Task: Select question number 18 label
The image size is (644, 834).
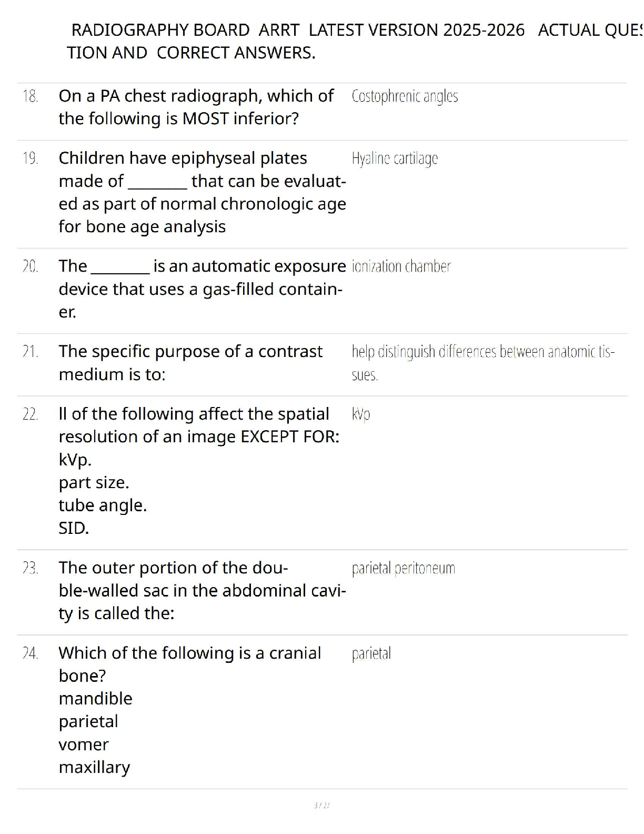Action: (x=31, y=96)
